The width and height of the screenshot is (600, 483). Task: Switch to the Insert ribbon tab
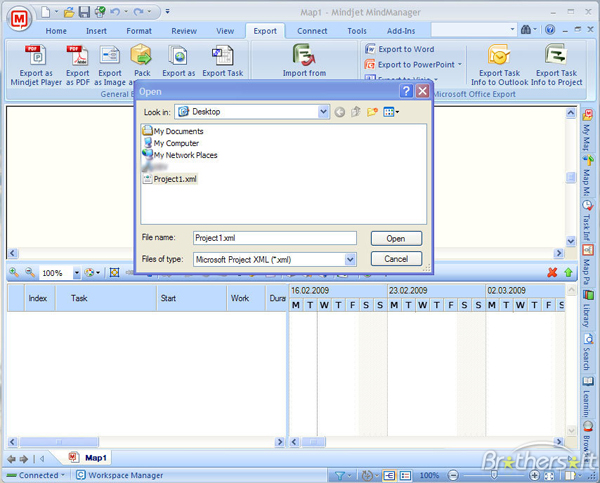click(97, 31)
